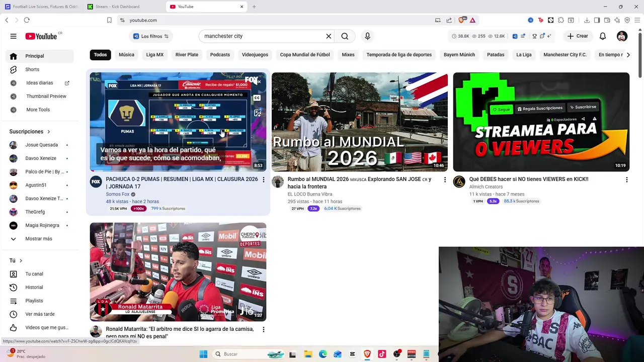Go to the YouTube logo home
This screenshot has width=644, height=362.
click(41, 36)
